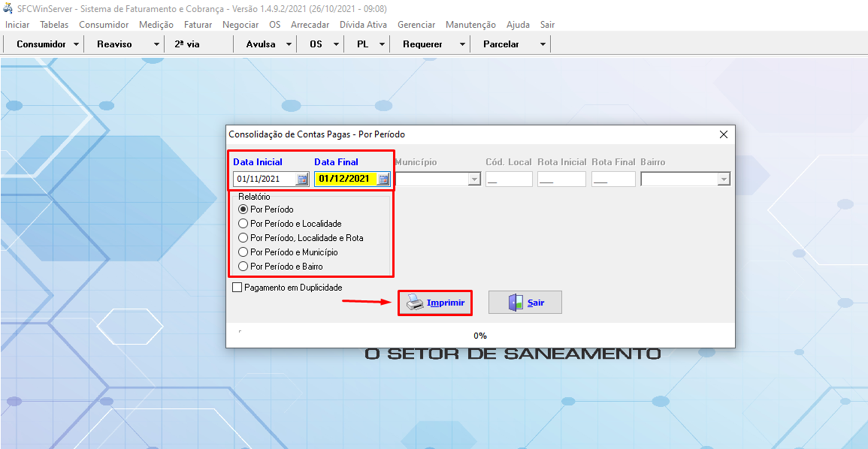The image size is (868, 449).
Task: Open the Dívida Ativa menu
Action: (x=363, y=25)
